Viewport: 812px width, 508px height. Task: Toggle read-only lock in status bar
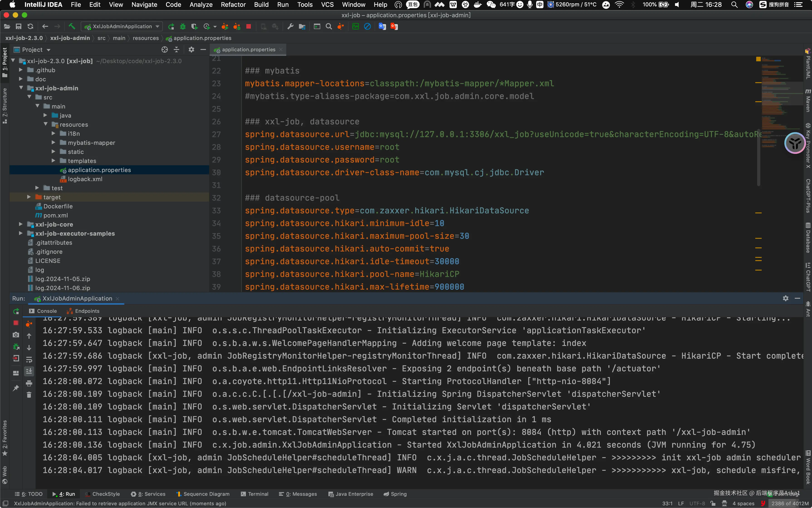(x=713, y=503)
